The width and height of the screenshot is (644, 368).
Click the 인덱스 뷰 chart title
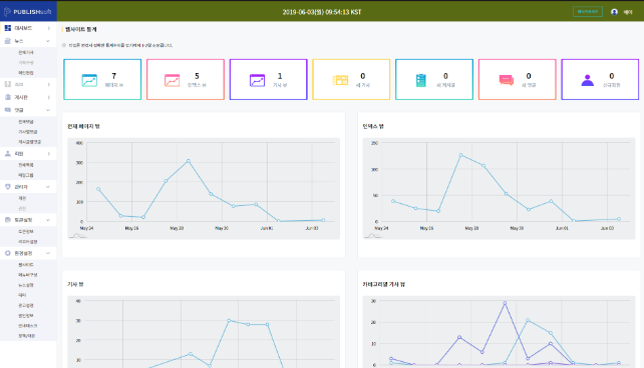click(373, 126)
